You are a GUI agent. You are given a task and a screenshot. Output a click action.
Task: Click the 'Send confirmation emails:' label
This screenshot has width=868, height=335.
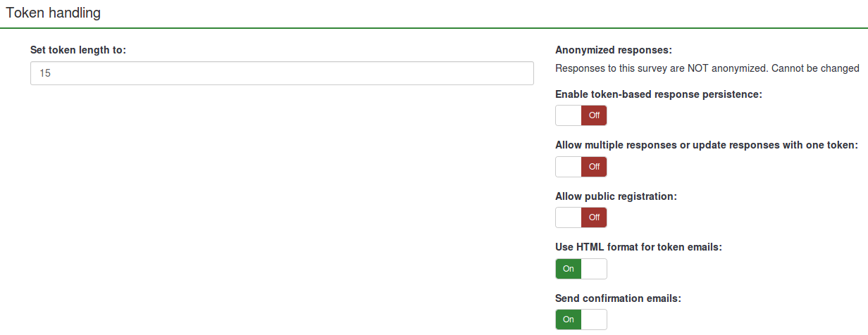pos(618,298)
